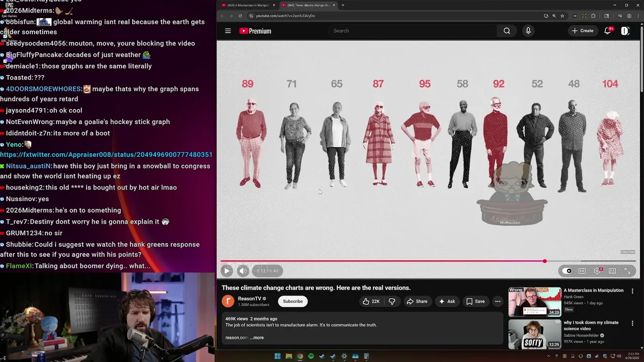Enter fullscreen mode in the player
644x362 pixels.
[x=627, y=270]
